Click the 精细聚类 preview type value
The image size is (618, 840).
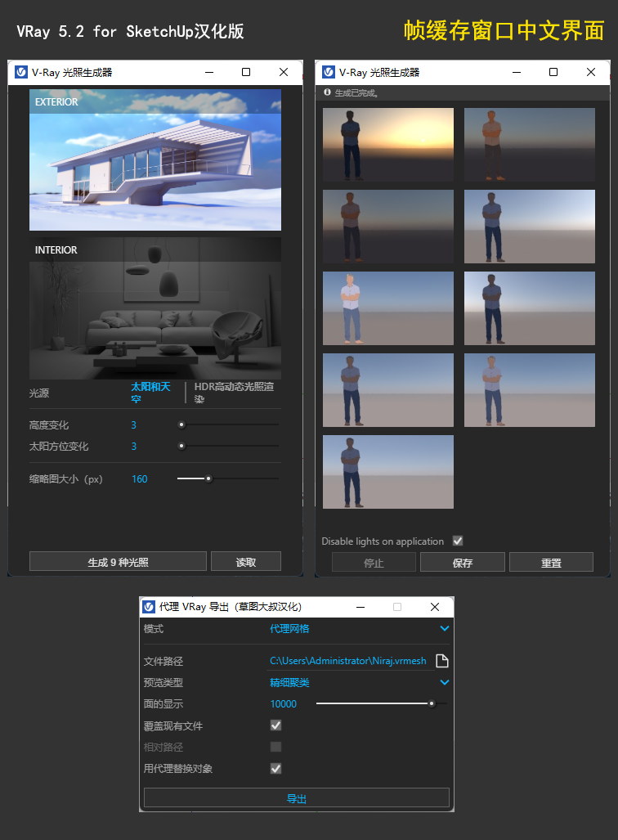289,682
